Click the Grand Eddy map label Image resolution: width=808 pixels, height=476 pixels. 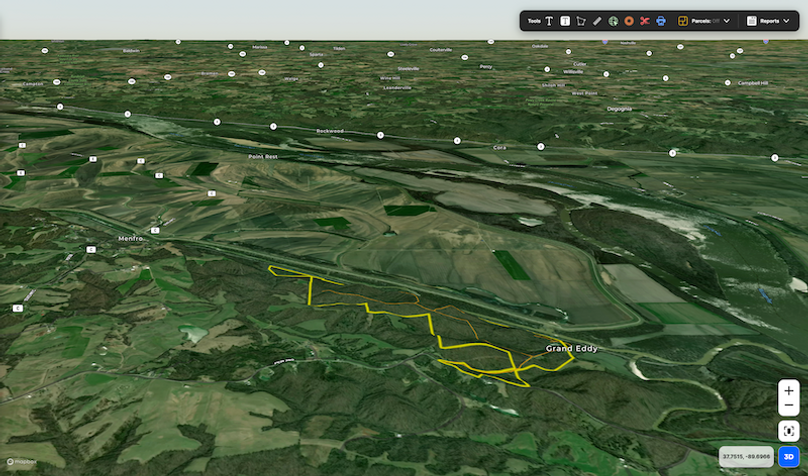pos(573,348)
